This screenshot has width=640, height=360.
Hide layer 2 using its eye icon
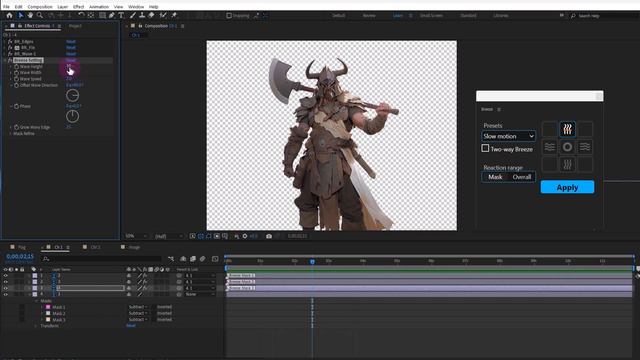6,282
